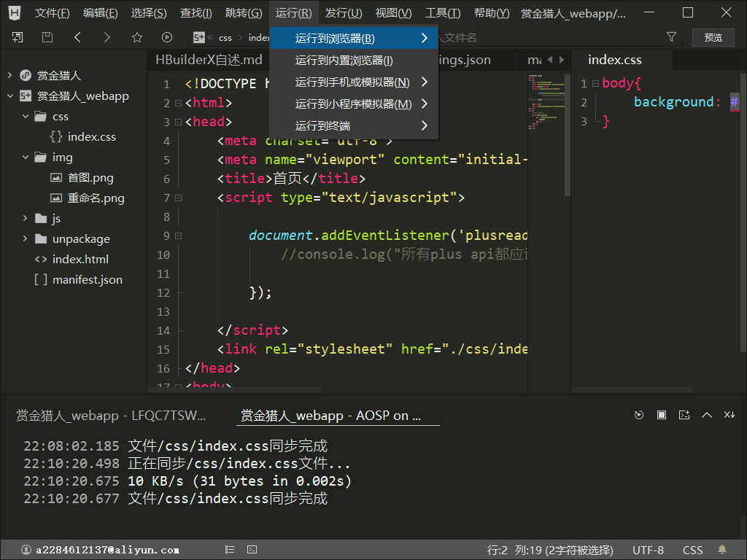Collapse the css folder
This screenshot has height=560, width=747.
click(26, 116)
